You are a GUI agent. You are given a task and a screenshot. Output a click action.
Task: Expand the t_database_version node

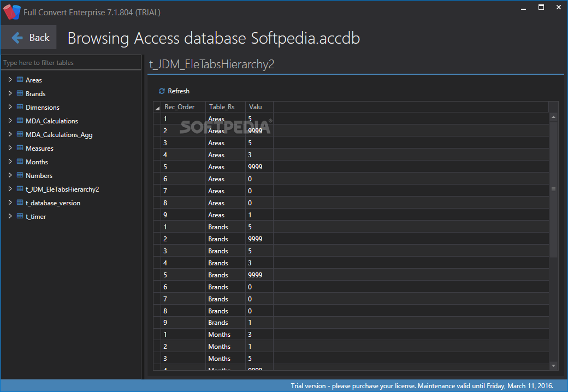(x=10, y=203)
